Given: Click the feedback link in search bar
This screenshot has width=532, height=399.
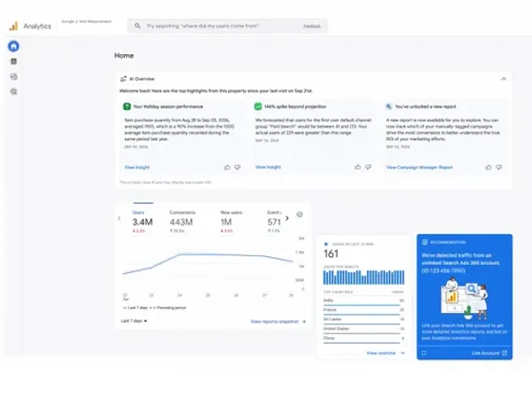Looking at the screenshot, I should pyautogui.click(x=312, y=26).
